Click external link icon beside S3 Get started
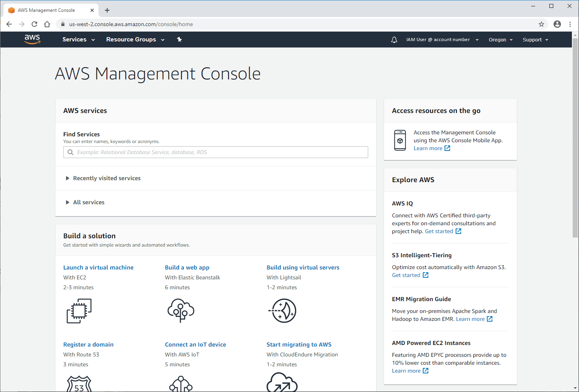 426,275
